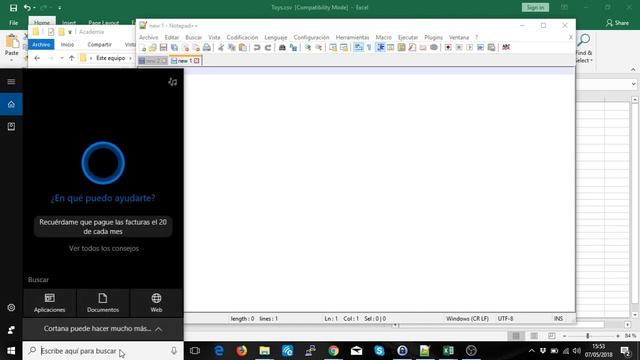The height and width of the screenshot is (360, 640).
Task: Redo action in Notepad++ toolbar
Action: (x=268, y=47)
